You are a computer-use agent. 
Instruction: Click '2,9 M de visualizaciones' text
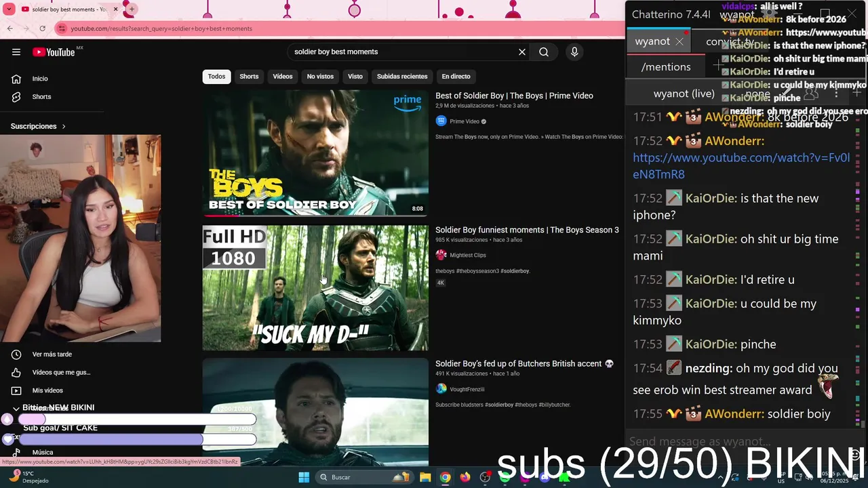pyautogui.click(x=465, y=106)
